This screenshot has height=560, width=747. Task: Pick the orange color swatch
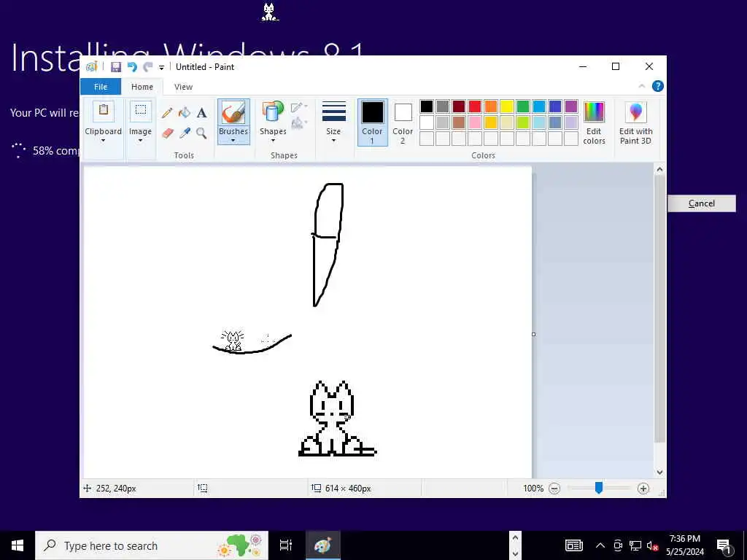491,106
